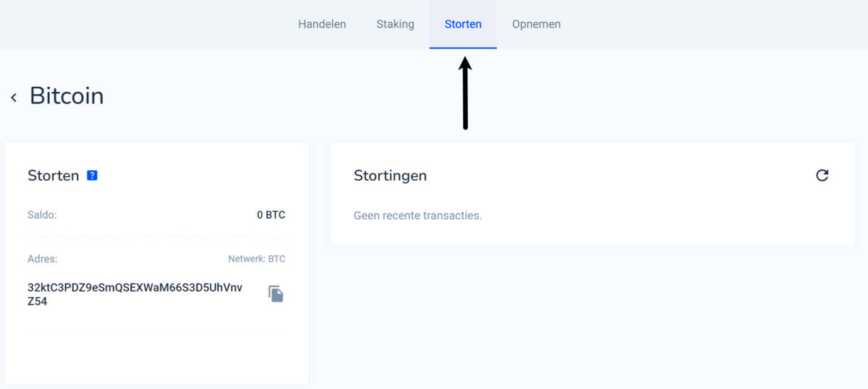This screenshot has width=868, height=389.
Task: Click the 0 BTC balance value
Action: [x=271, y=215]
